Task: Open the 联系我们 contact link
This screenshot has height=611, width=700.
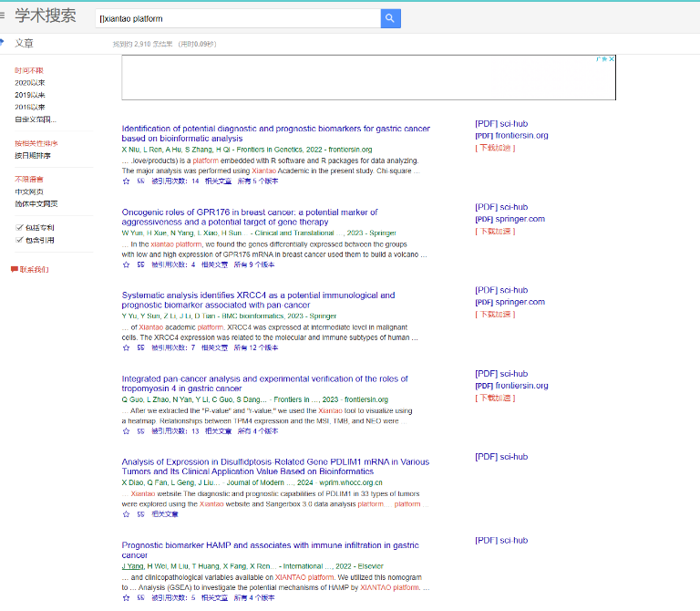Action: point(34,269)
